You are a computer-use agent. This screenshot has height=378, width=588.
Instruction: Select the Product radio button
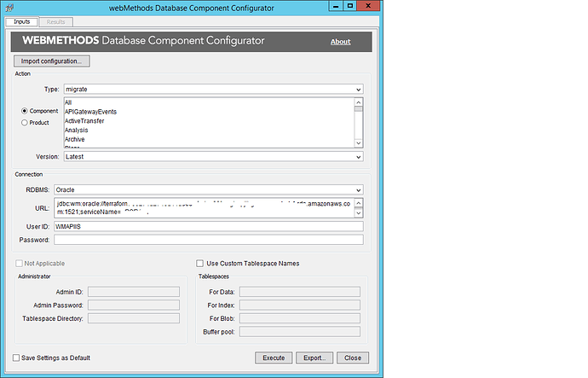tap(25, 123)
